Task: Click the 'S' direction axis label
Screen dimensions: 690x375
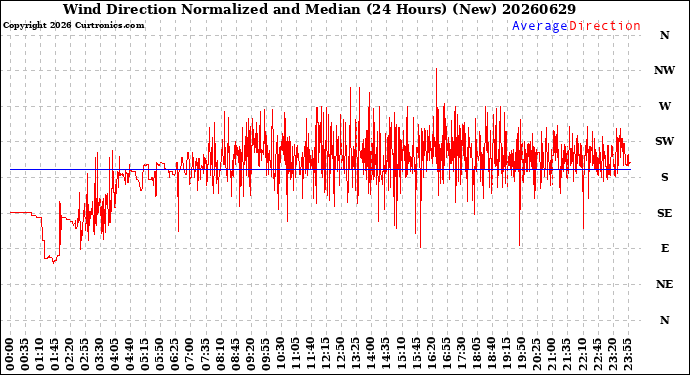Action: pyautogui.click(x=664, y=177)
